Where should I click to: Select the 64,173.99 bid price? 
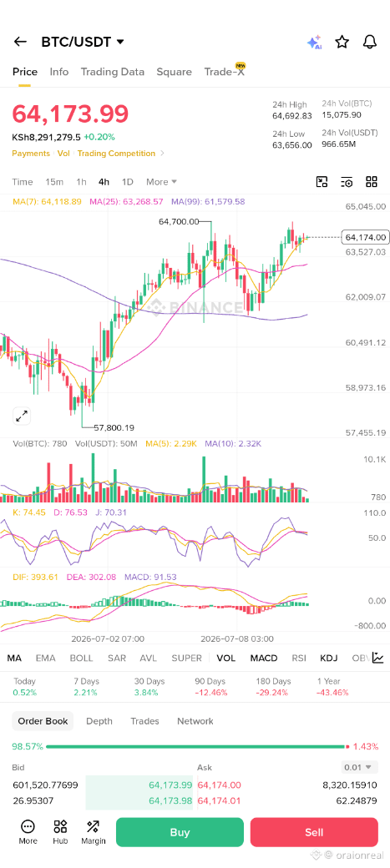(170, 785)
